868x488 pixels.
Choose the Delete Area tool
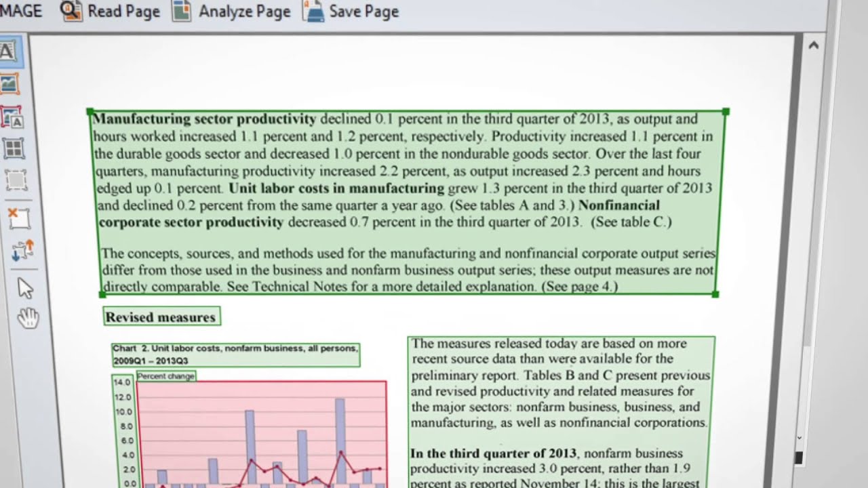pos(18,218)
